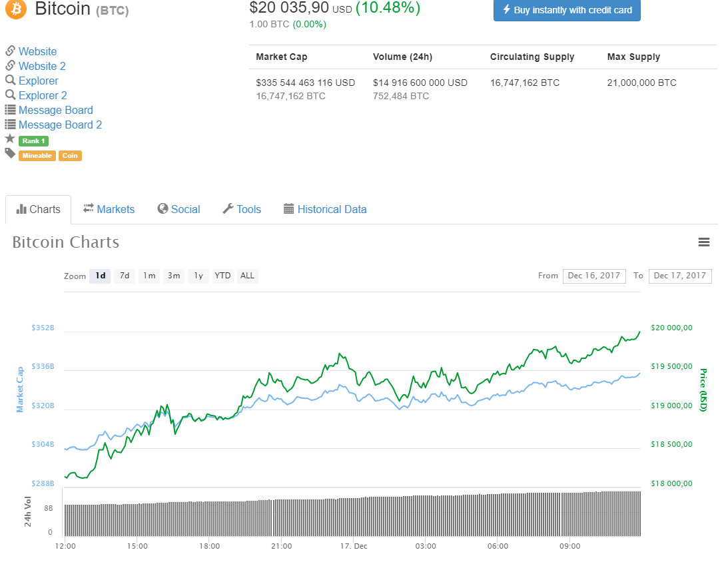Open the Website 2 link
The image size is (728, 564).
pos(42,66)
